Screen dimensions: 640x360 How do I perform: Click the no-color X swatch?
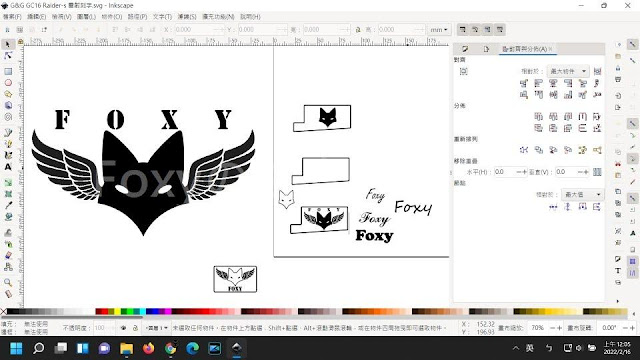tap(3, 311)
